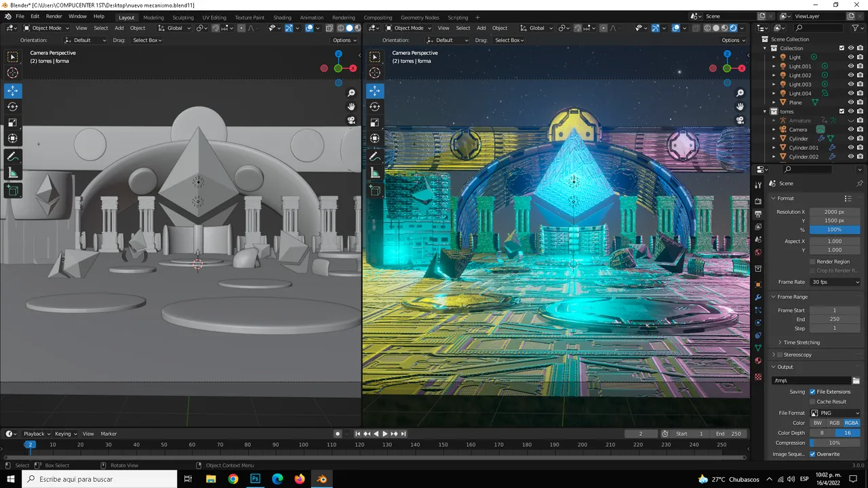Toggle camera view icon in right viewport
The image size is (868, 488).
click(741, 120)
